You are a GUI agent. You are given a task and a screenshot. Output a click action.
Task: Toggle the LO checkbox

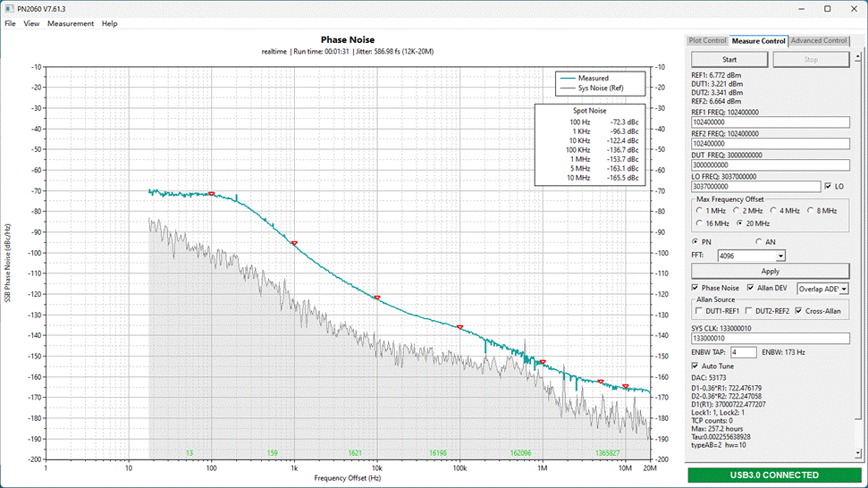828,187
